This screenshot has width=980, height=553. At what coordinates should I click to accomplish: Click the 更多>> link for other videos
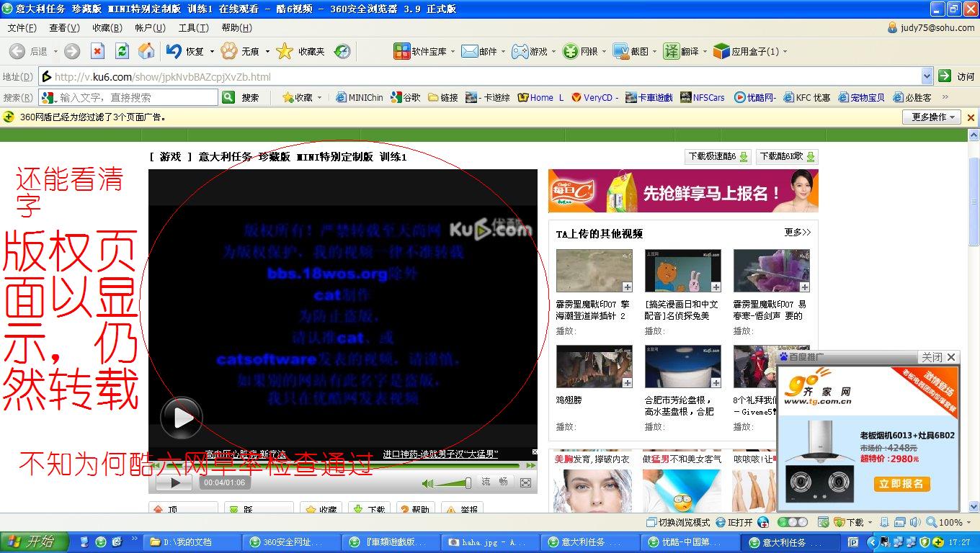coord(797,233)
